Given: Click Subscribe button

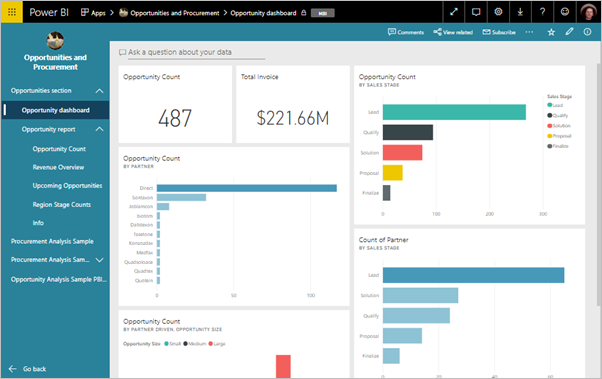Looking at the screenshot, I should point(499,32).
